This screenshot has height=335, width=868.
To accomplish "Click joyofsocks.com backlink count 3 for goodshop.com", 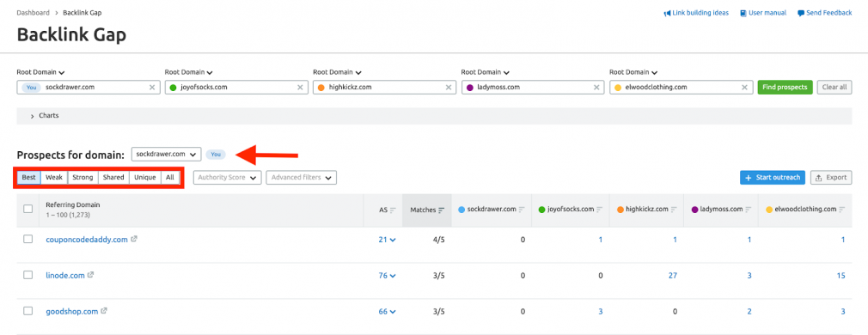I will [601, 312].
